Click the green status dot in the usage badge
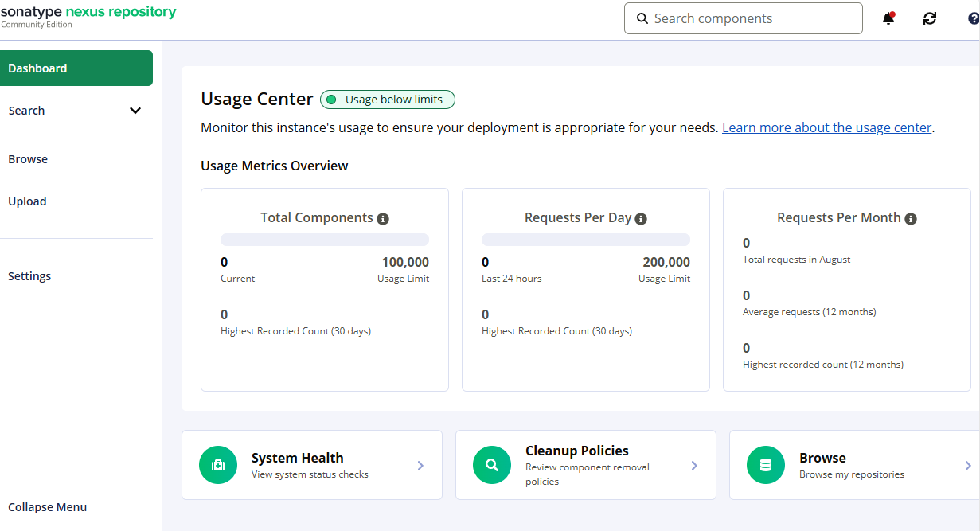Screen dimensions: 980x531 (332, 100)
